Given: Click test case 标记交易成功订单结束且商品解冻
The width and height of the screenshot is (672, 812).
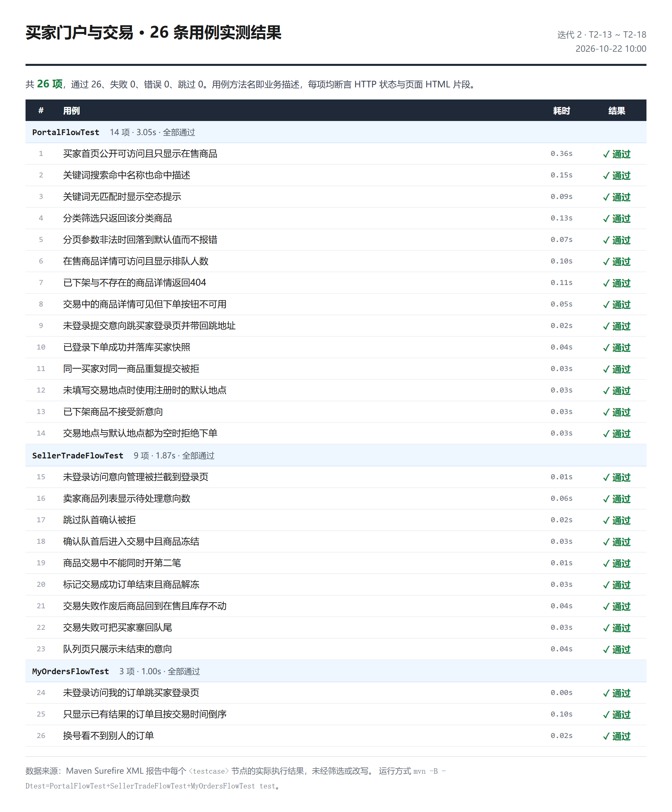Looking at the screenshot, I should (131, 585).
